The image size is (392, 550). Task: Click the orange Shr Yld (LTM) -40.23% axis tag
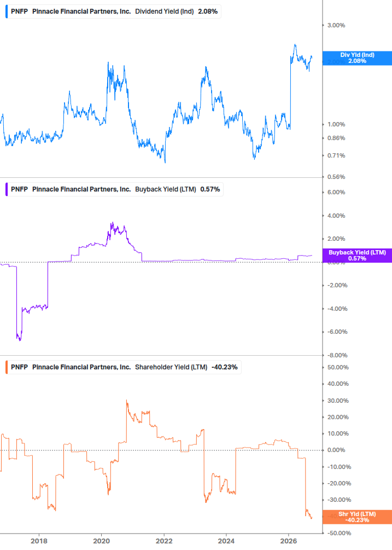click(357, 517)
